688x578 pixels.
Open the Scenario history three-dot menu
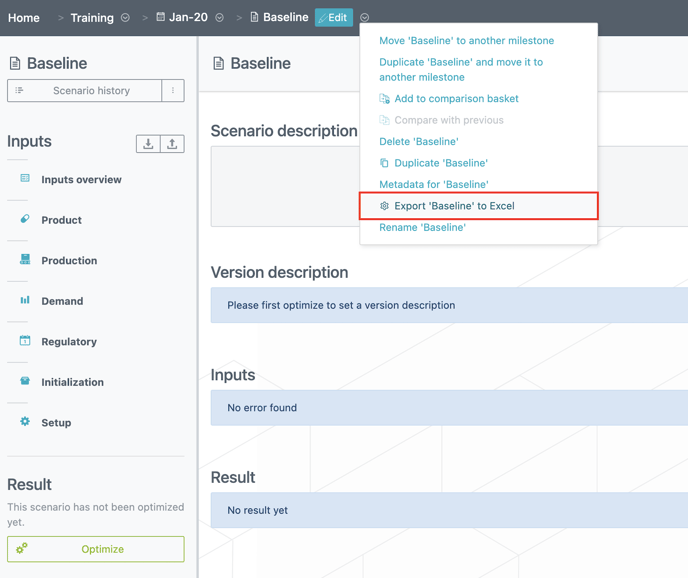[x=173, y=91]
